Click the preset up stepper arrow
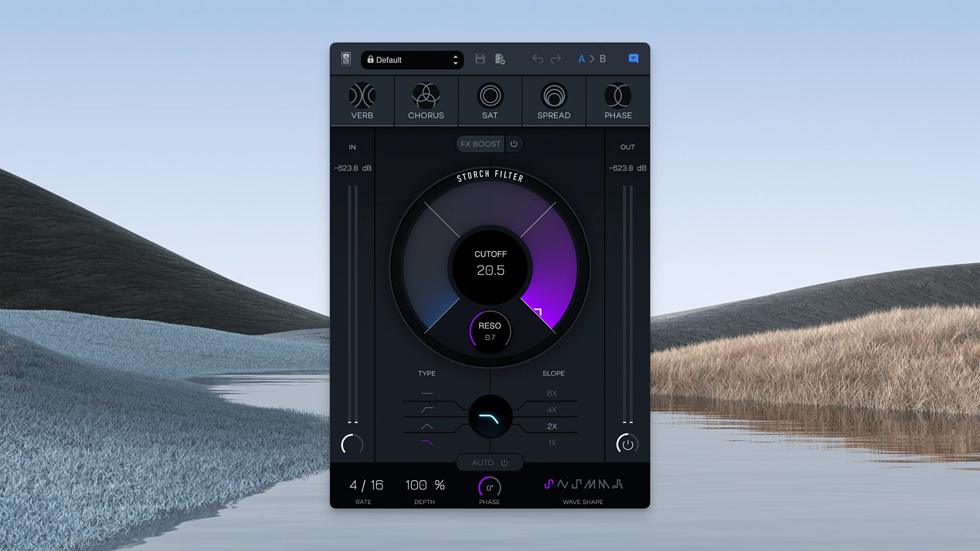Image resolution: width=980 pixels, height=551 pixels. point(455,57)
